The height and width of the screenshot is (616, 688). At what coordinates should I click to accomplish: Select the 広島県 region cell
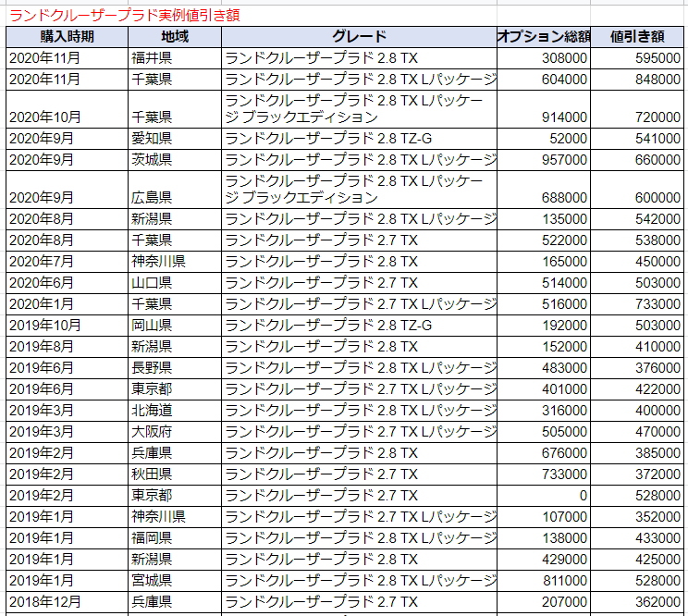[x=175, y=190]
